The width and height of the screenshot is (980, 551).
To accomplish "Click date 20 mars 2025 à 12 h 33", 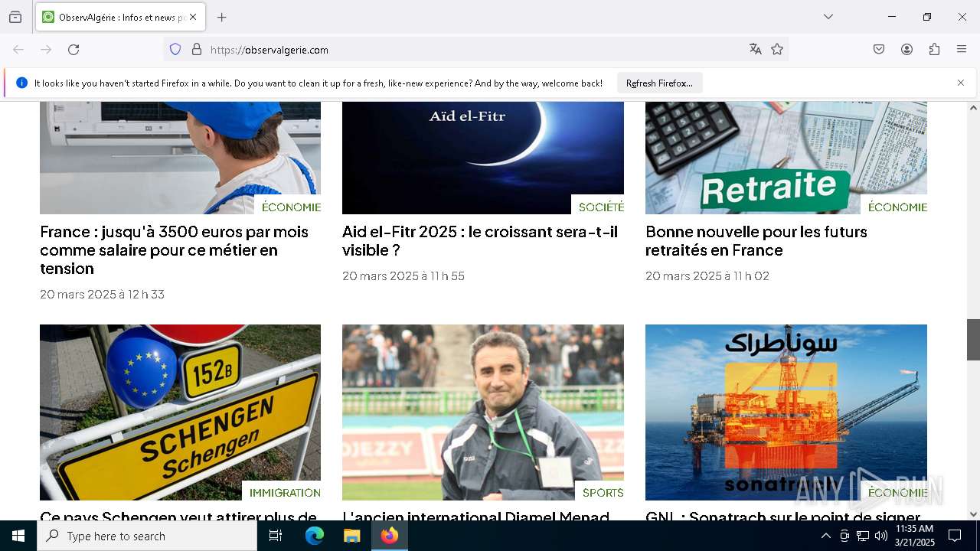I will [x=102, y=294].
